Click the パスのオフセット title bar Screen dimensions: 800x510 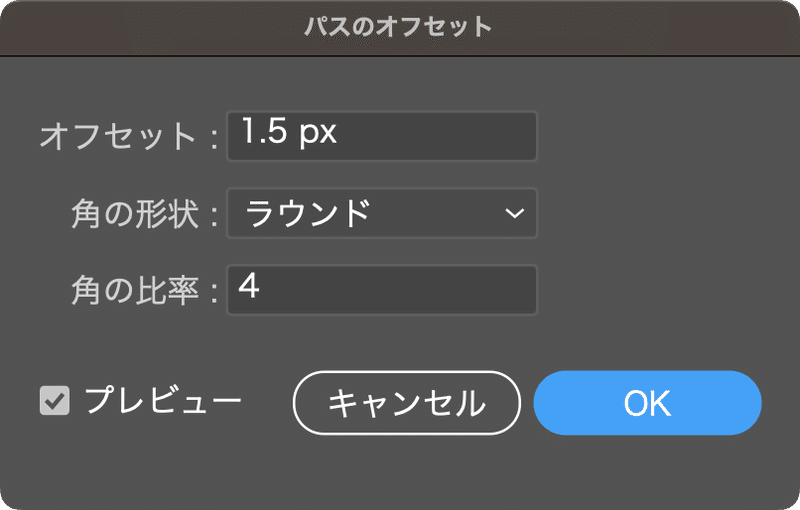400,27
